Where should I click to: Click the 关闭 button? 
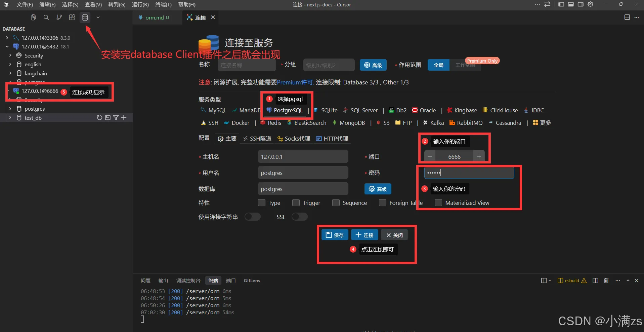coord(394,235)
